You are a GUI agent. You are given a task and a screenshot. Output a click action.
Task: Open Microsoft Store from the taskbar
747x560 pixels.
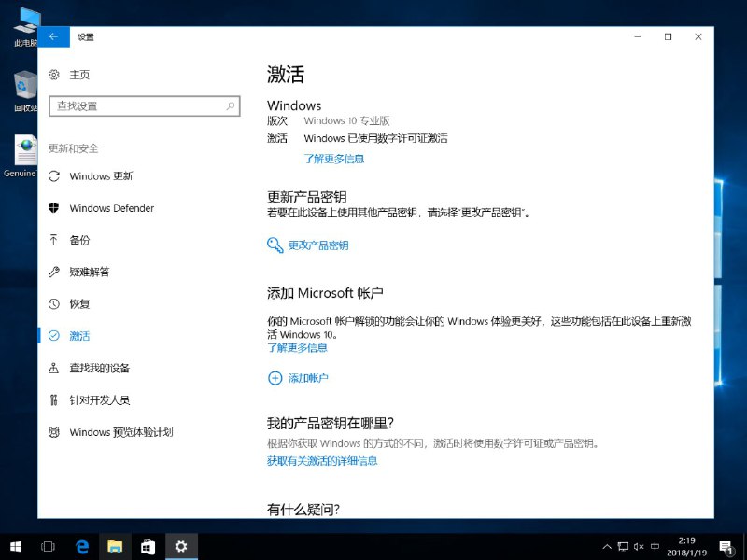click(148, 546)
